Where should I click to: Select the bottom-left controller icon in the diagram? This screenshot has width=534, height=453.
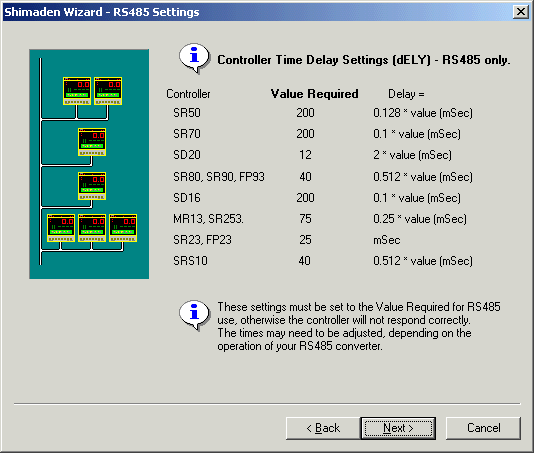click(x=61, y=228)
